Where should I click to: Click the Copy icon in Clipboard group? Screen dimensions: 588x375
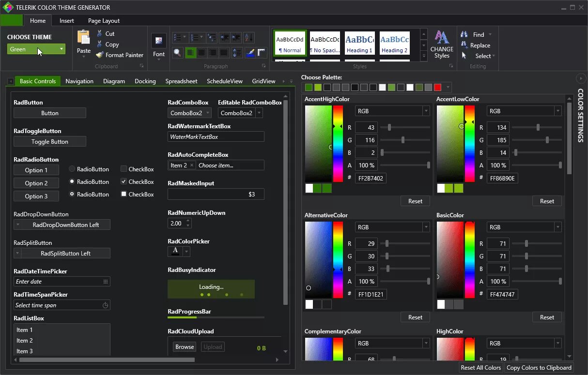99,44
